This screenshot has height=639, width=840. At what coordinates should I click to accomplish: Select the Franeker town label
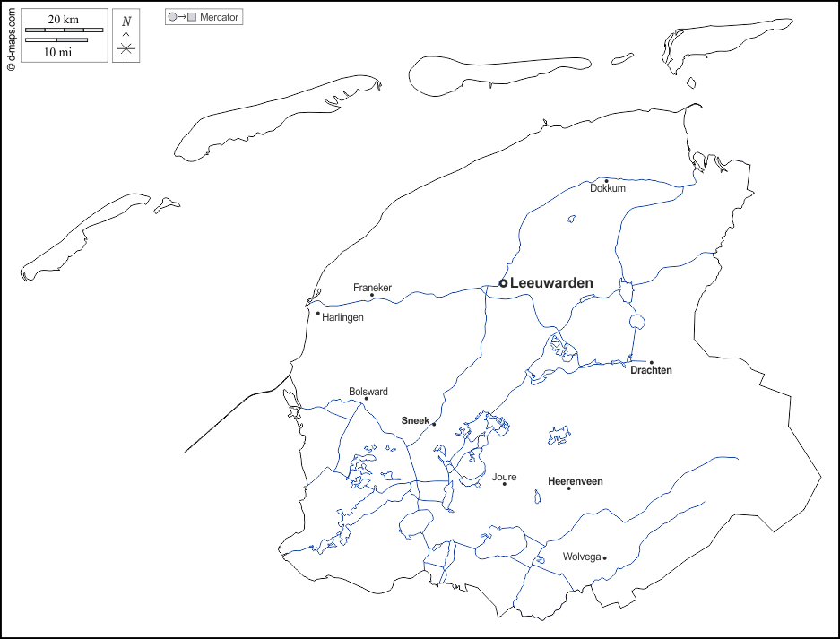[x=372, y=288]
